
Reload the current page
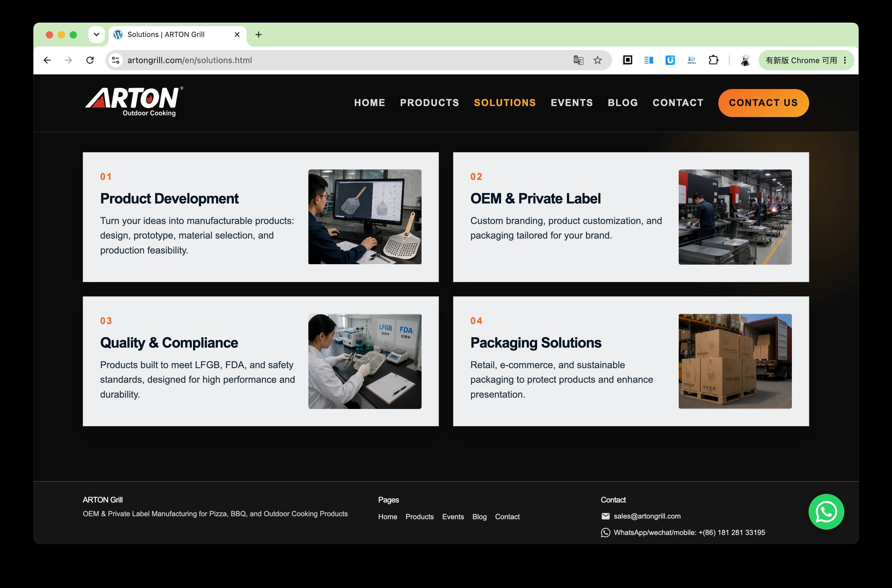coord(90,60)
